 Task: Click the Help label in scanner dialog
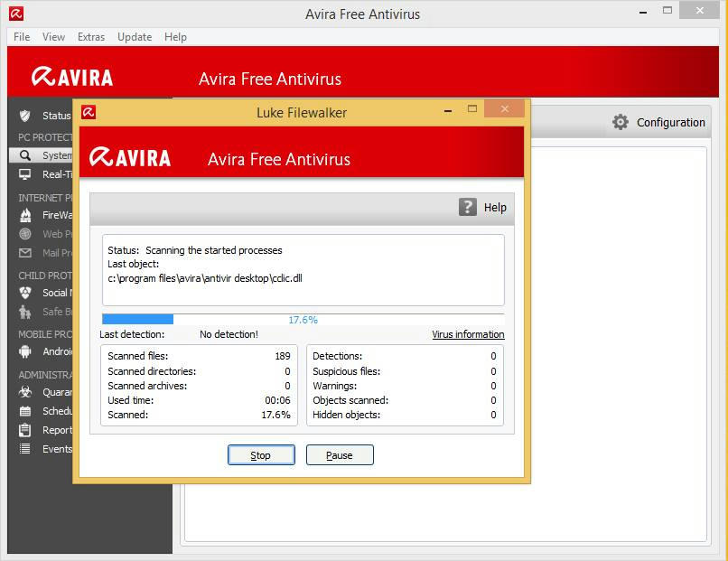[x=495, y=208]
